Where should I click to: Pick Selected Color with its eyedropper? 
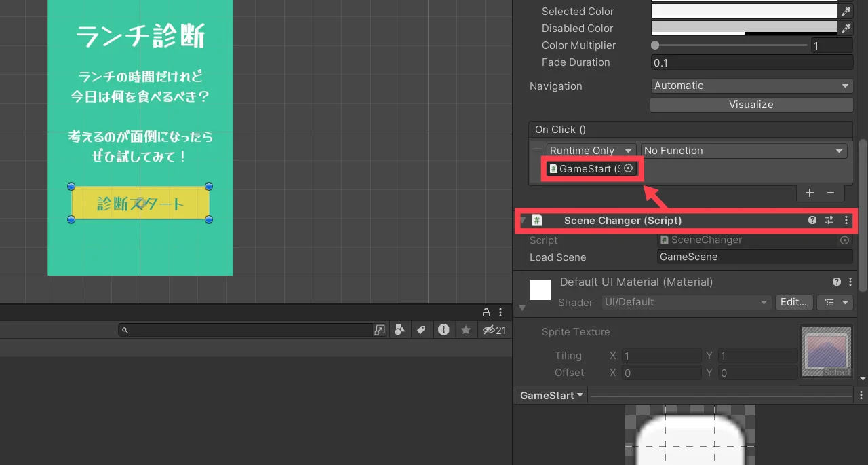(x=846, y=12)
